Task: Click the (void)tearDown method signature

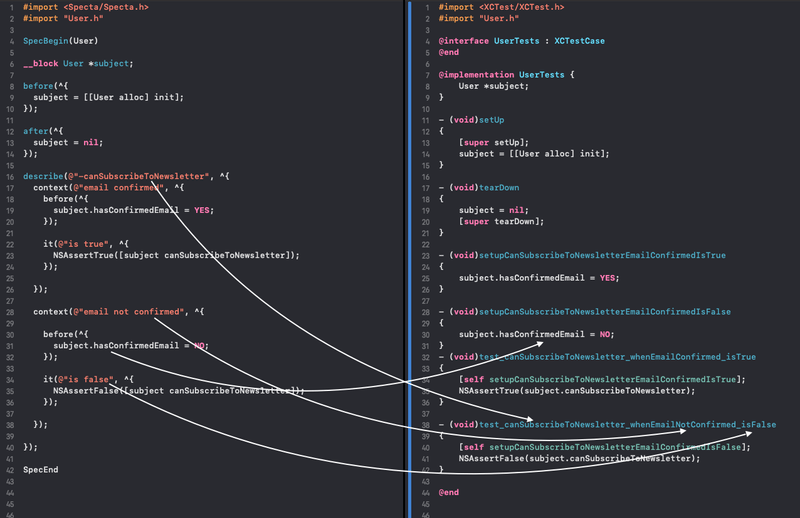Action: click(x=479, y=188)
